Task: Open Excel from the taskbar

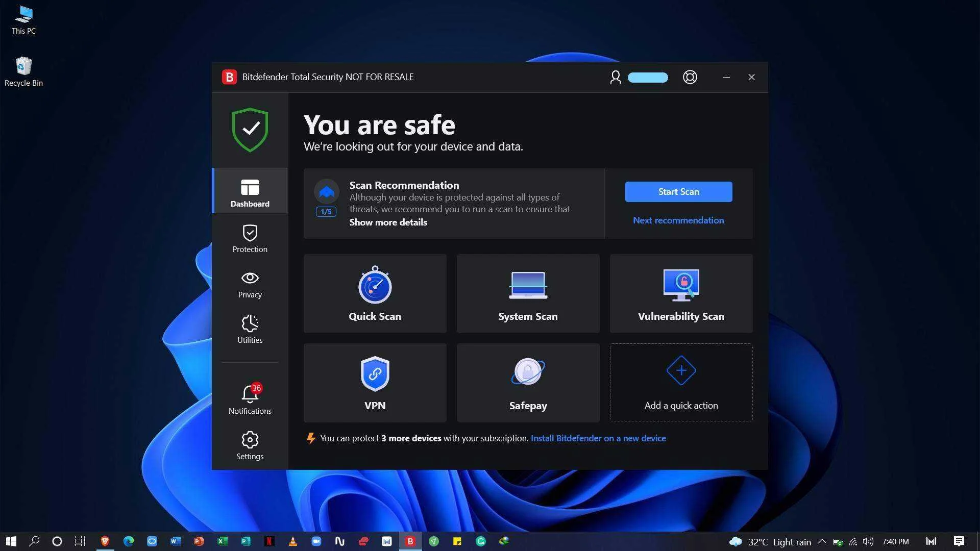Action: point(223,541)
